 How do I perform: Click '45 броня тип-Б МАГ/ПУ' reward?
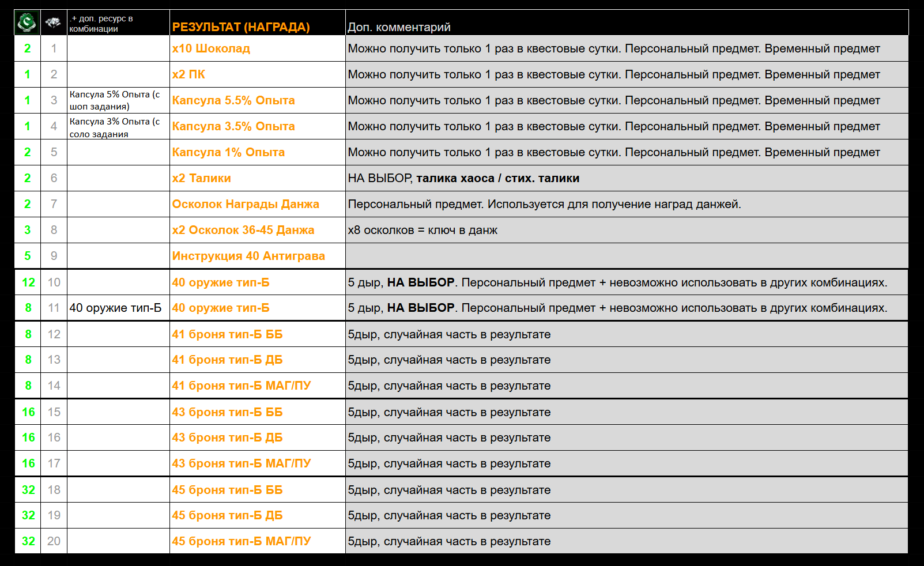(241, 541)
